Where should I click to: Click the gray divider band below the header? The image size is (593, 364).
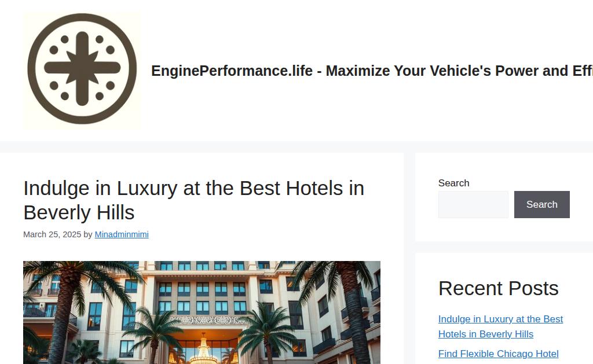click(296, 147)
